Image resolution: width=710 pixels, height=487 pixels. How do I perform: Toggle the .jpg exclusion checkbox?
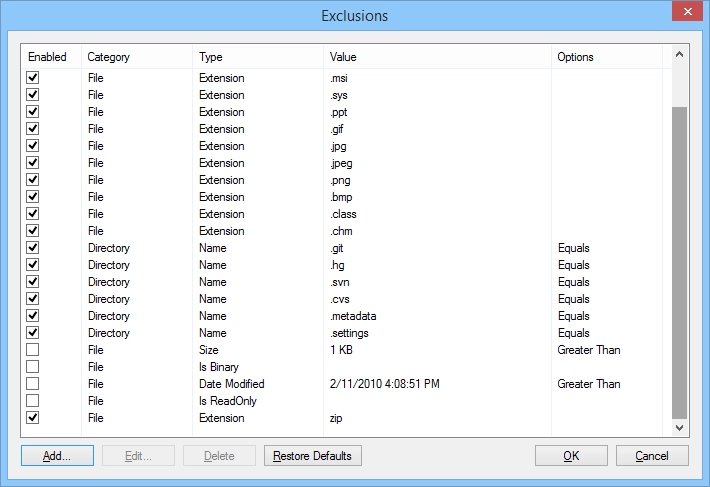(33, 146)
